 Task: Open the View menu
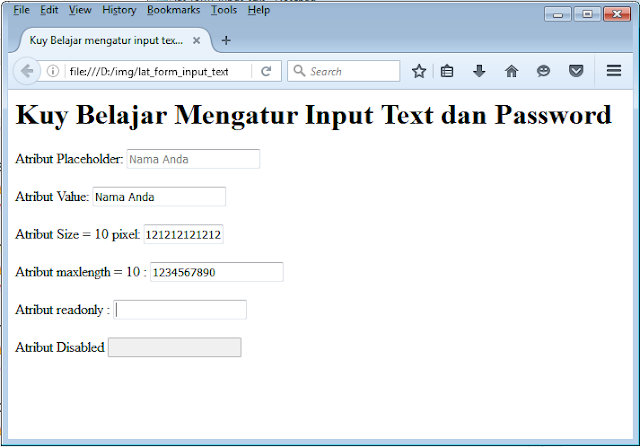(80, 10)
